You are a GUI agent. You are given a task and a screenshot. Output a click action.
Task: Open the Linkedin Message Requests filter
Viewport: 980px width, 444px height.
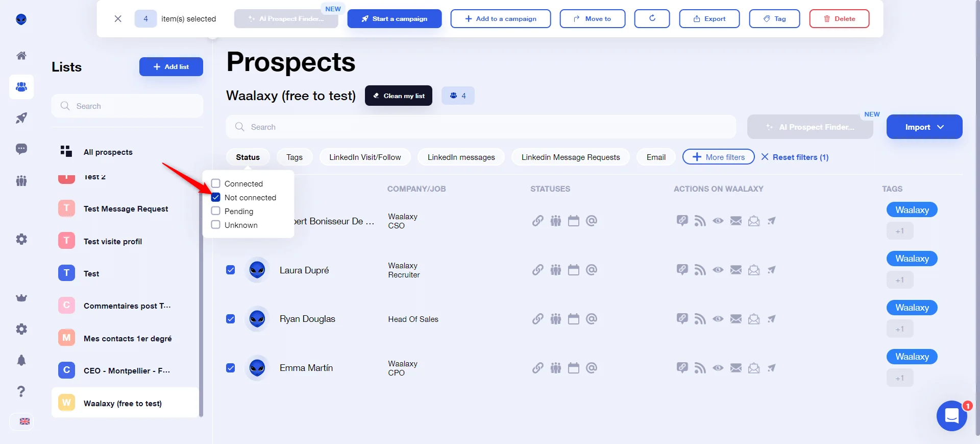pos(571,157)
